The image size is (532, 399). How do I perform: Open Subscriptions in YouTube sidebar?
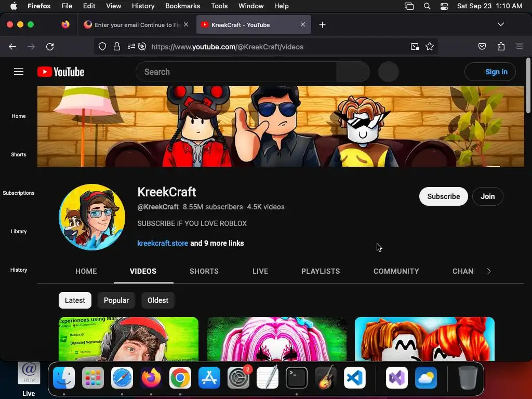point(19,193)
